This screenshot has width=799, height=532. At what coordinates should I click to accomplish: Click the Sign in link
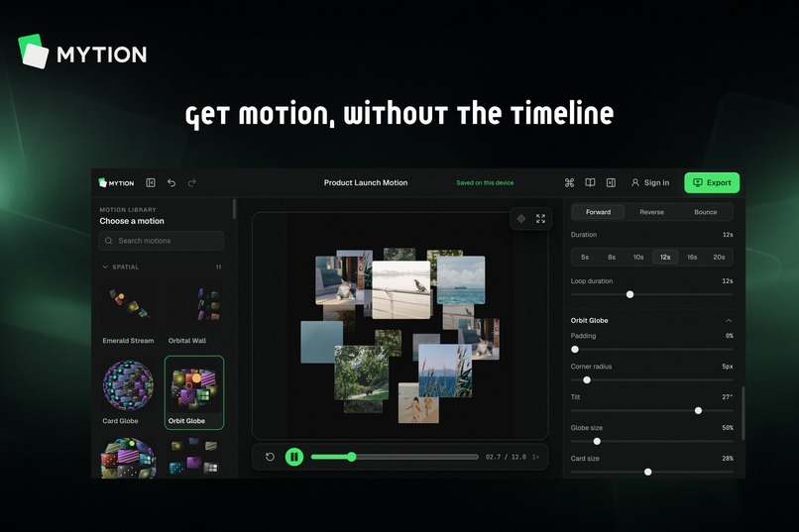click(x=656, y=182)
